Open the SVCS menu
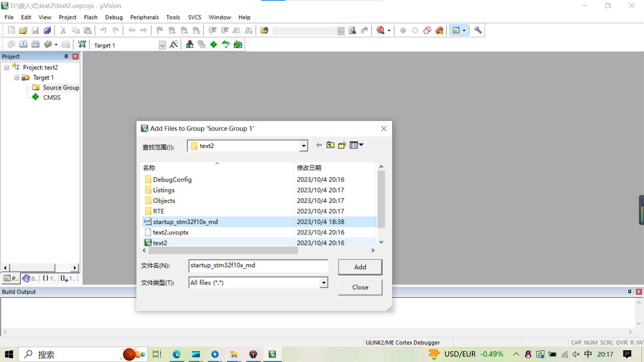Image resolution: width=644 pixels, height=362 pixels. tap(195, 17)
